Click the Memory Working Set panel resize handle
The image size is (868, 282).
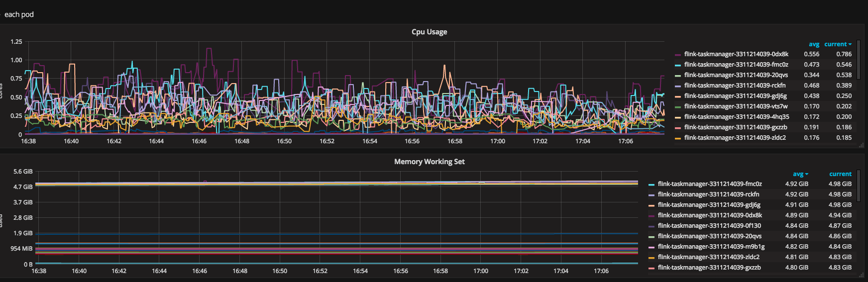[862, 275]
